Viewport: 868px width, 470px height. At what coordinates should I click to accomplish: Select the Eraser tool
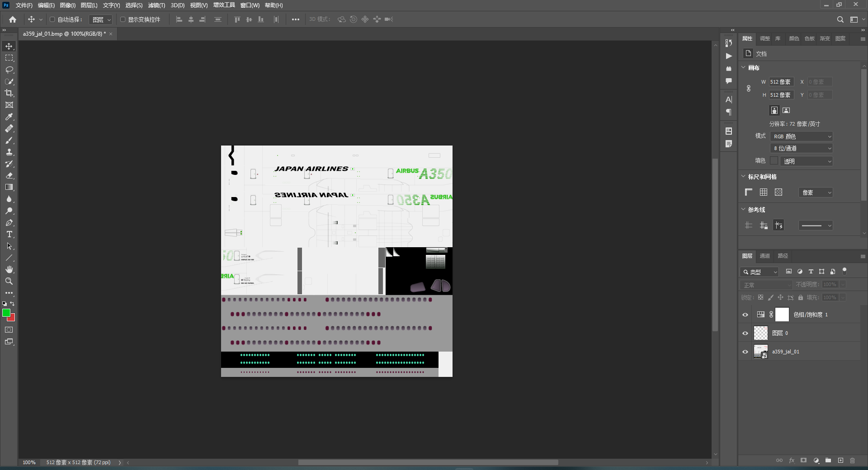pos(9,175)
